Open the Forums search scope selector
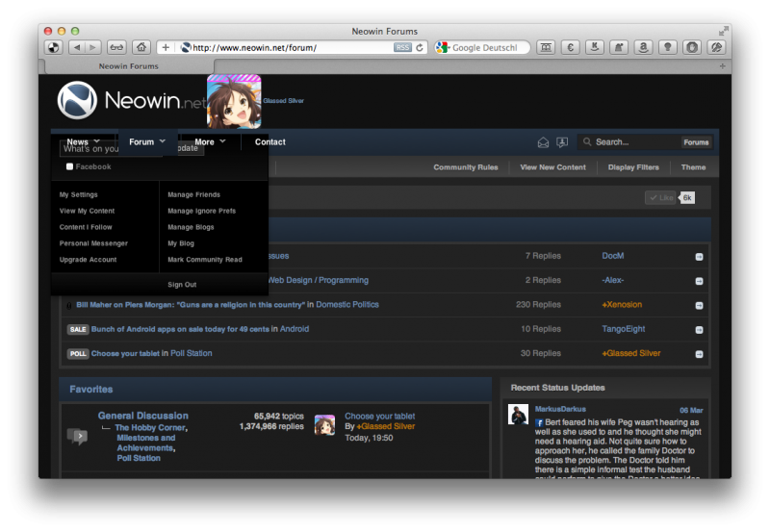The height and width of the screenshot is (532, 770). 696,142
